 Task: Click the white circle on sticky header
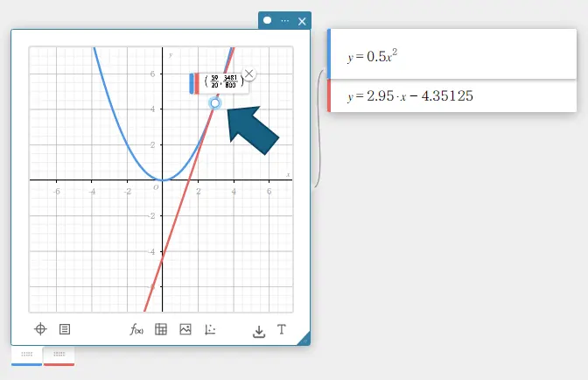[268, 20]
